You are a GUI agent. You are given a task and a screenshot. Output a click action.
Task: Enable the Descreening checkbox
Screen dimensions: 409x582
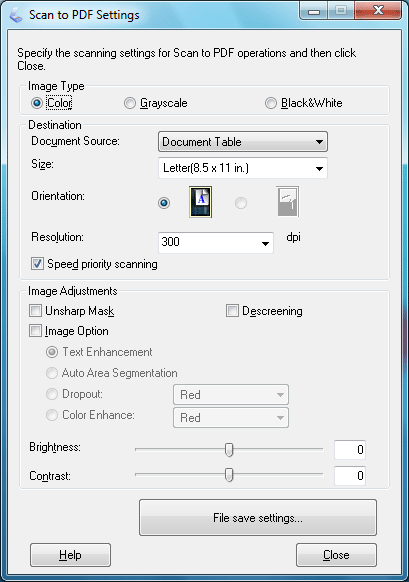point(232,311)
